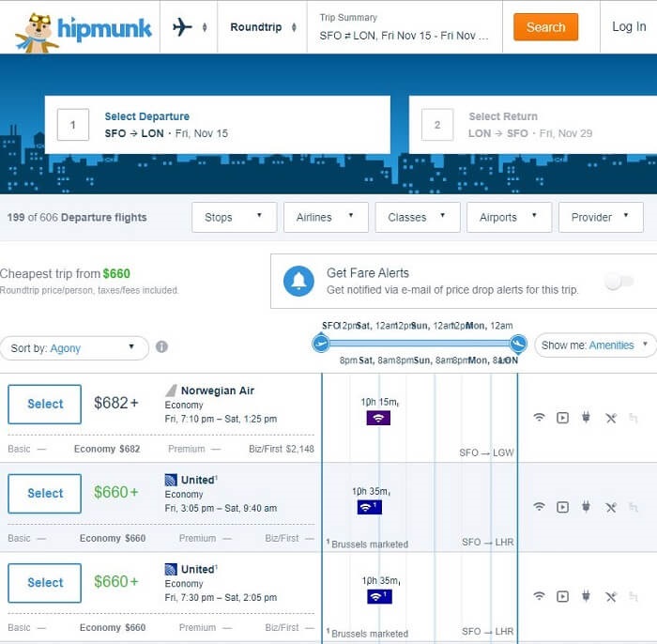Viewport: 657px width, 644px height.
Task: Switch to the Select Return step tab
Action: coord(533,125)
